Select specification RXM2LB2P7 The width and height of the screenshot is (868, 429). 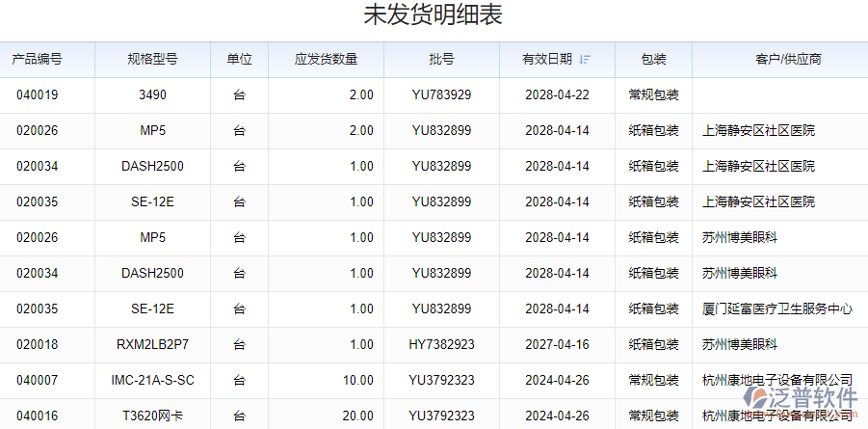153,345
